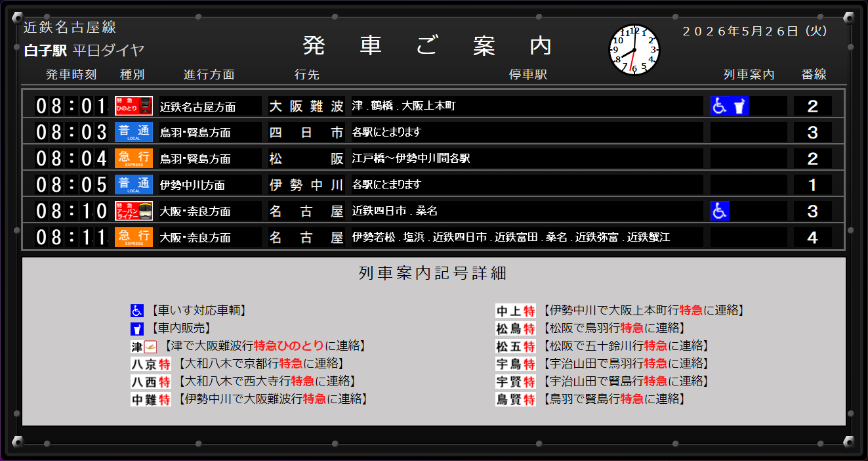Click the stops text 近鉄四日市 . 桑名
The width and height of the screenshot is (868, 461).
(x=395, y=211)
